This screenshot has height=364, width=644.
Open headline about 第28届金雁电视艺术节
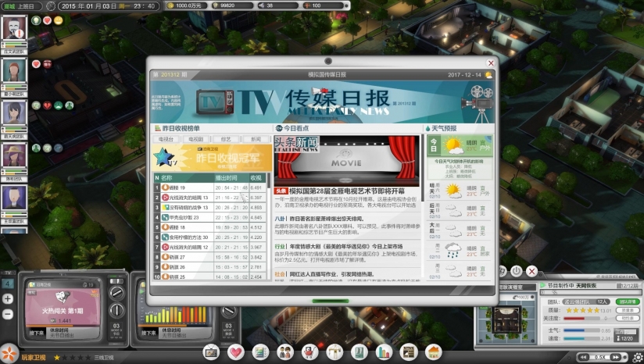pos(347,191)
